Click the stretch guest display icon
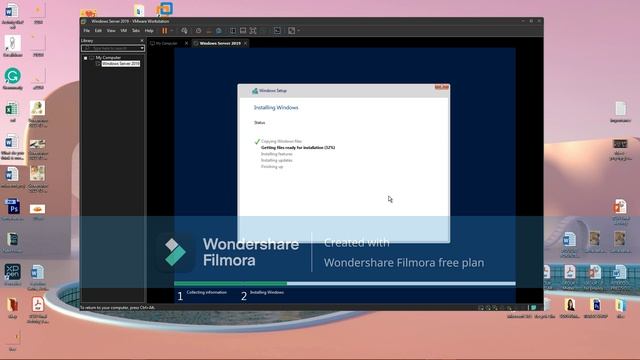The image size is (640, 360). [291, 31]
